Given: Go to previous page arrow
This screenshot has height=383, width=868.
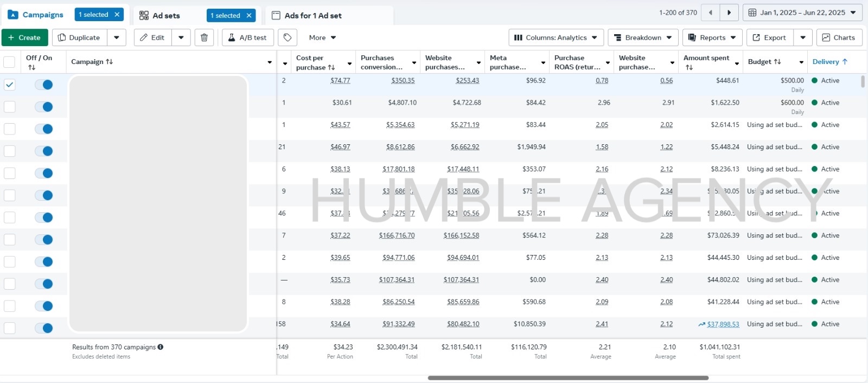Looking at the screenshot, I should tap(710, 12).
